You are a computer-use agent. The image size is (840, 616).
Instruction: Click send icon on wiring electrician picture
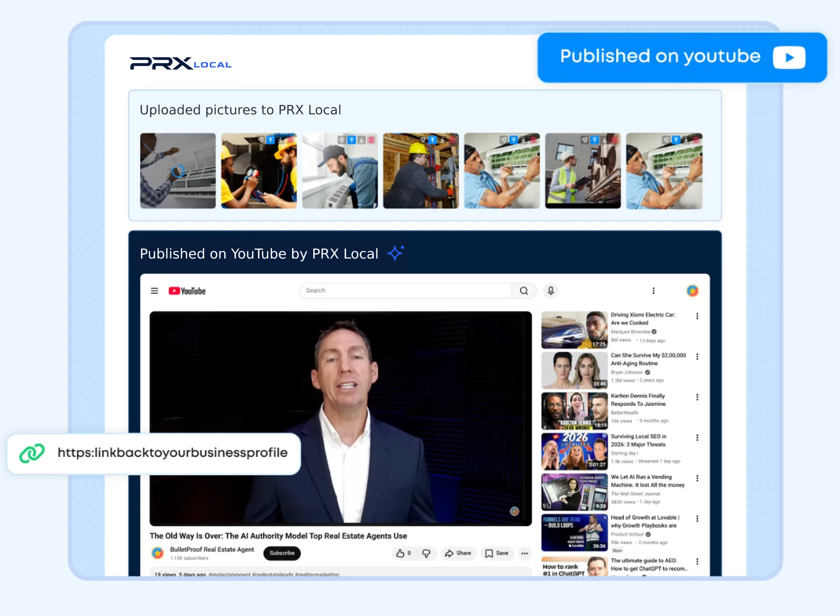click(x=422, y=140)
